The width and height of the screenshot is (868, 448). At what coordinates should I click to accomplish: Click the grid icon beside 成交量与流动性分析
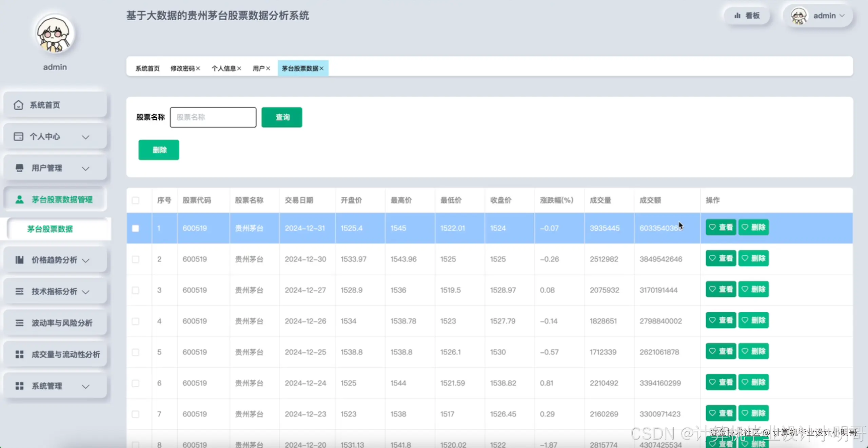(19, 354)
